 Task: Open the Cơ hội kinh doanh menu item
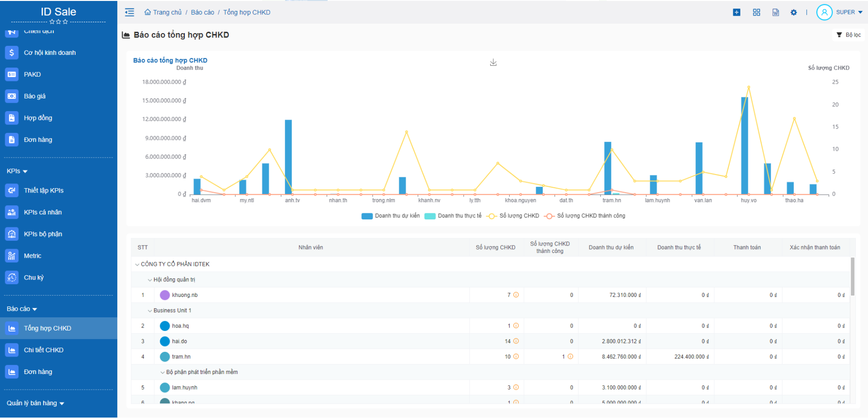pos(59,52)
